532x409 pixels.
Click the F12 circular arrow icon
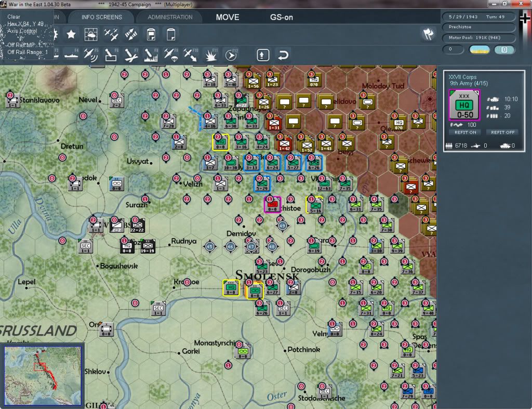231,55
